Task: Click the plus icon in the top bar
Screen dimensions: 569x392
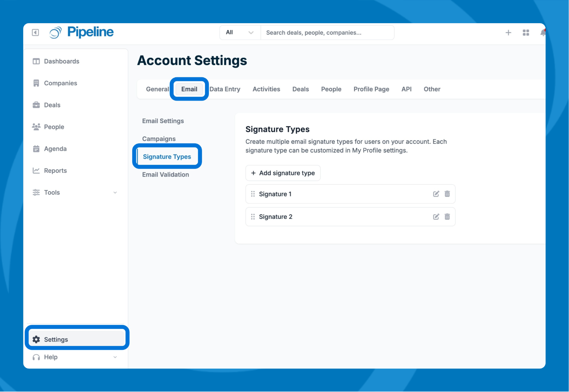Action: 508,33
